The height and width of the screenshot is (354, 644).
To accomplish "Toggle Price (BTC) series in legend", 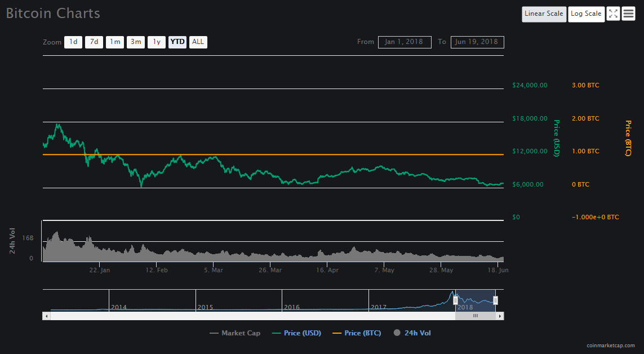I will click(357, 333).
